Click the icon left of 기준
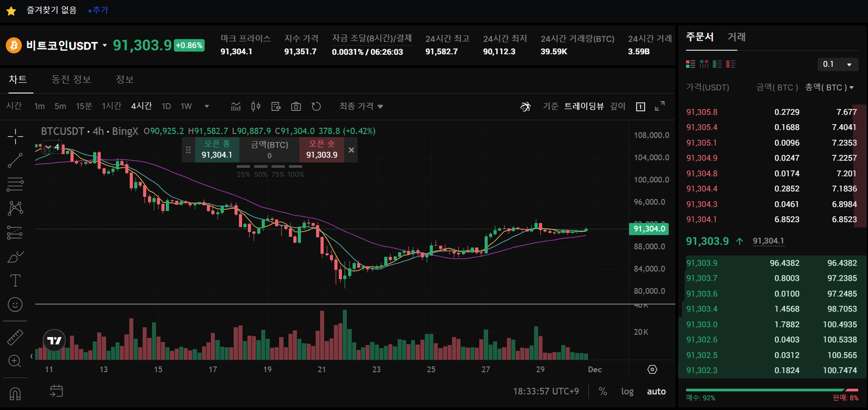Screen dimensions: 868x410 tap(525, 107)
